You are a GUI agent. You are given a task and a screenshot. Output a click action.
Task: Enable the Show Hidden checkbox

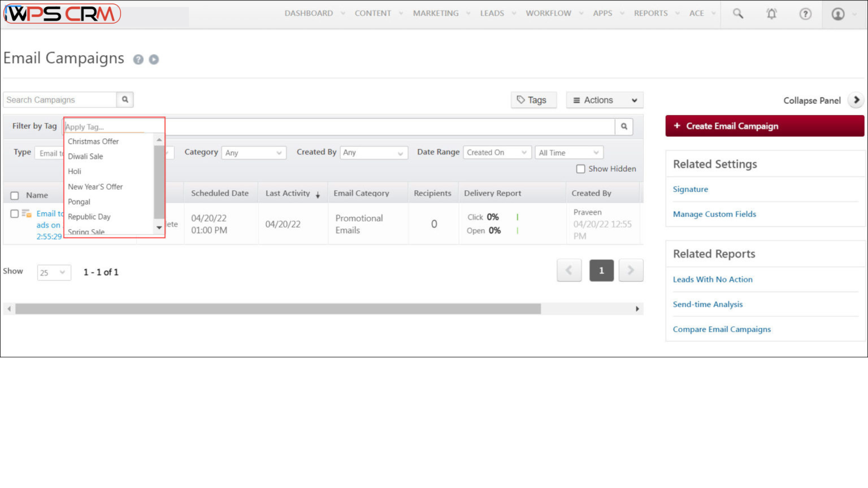(x=580, y=169)
